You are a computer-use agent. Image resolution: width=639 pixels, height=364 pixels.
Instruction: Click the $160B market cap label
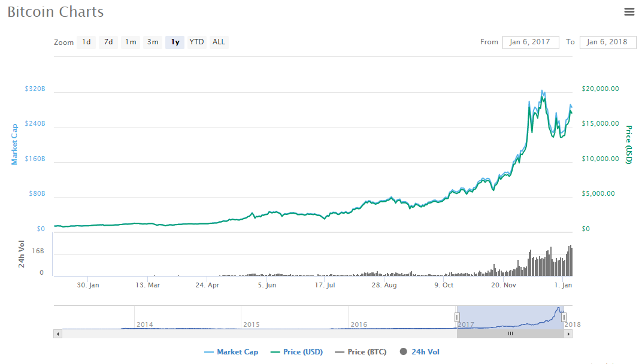(35, 159)
